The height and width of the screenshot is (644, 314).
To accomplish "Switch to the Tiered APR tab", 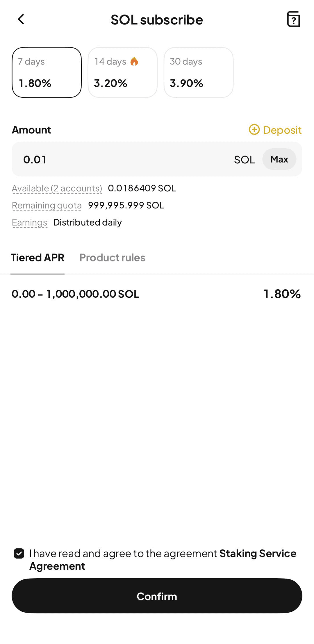I will coord(38,258).
